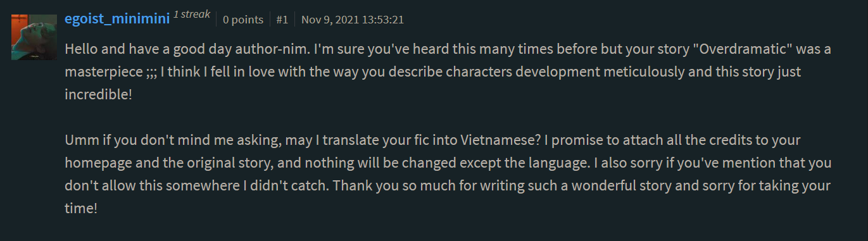Click the word "incredible!" ending first paragraph
The width and height of the screenshot is (868, 241).
point(99,94)
